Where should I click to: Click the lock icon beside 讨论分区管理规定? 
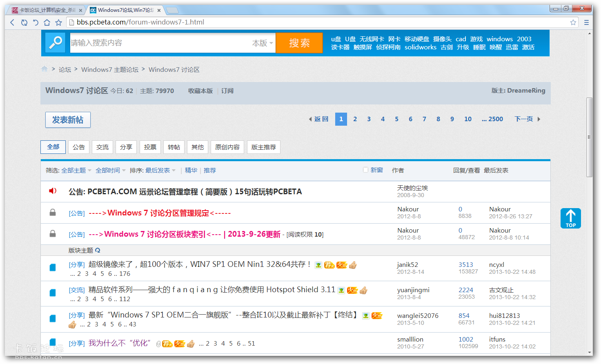[53, 212]
